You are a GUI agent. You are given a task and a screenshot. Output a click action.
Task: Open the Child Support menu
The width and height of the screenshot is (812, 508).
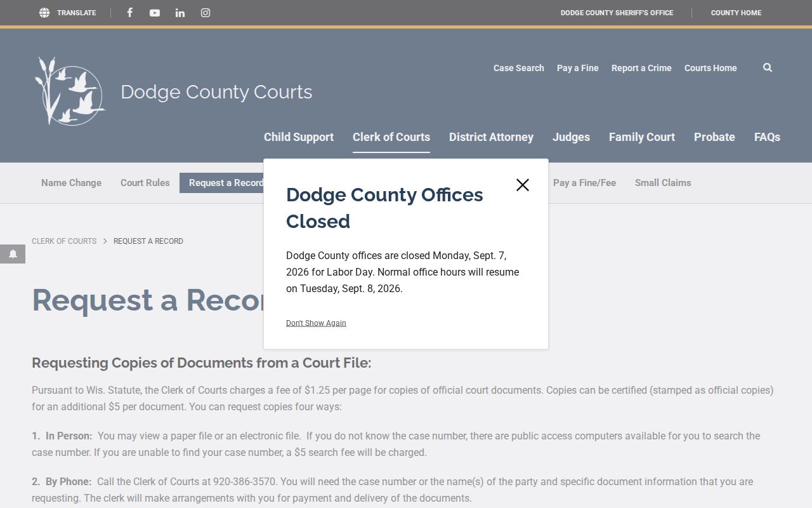click(299, 137)
